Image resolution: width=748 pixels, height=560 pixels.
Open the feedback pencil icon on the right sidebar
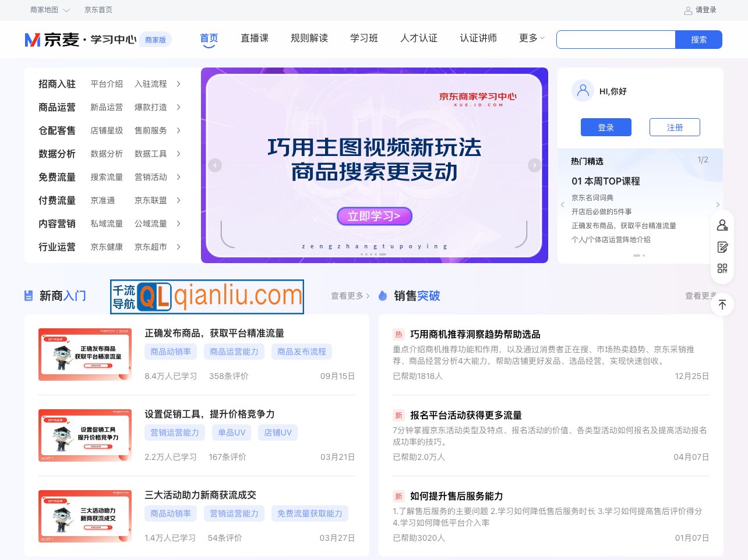click(x=722, y=247)
